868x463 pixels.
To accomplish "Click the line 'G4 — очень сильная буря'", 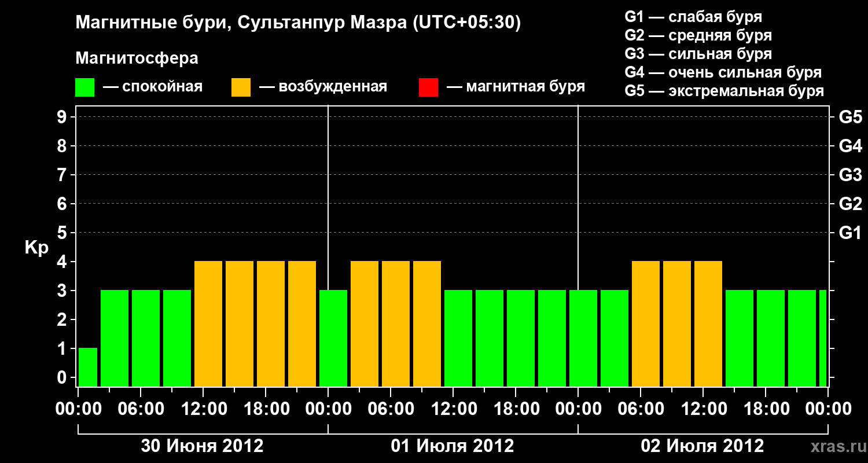I will tap(723, 72).
